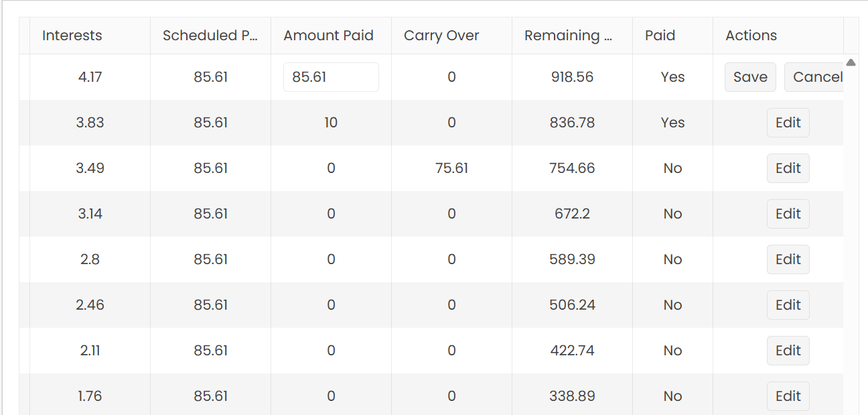Edit the row with remaining 506.24
Viewport: 868px width, 415px height.
pyautogui.click(x=788, y=305)
